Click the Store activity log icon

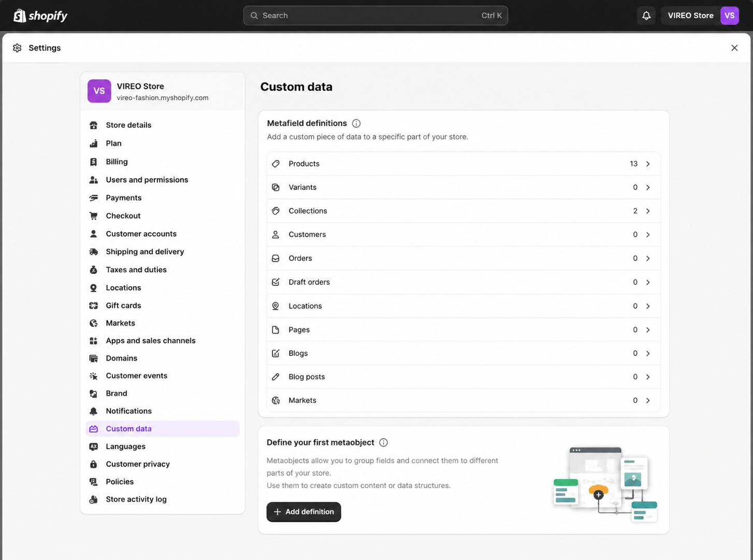93,499
